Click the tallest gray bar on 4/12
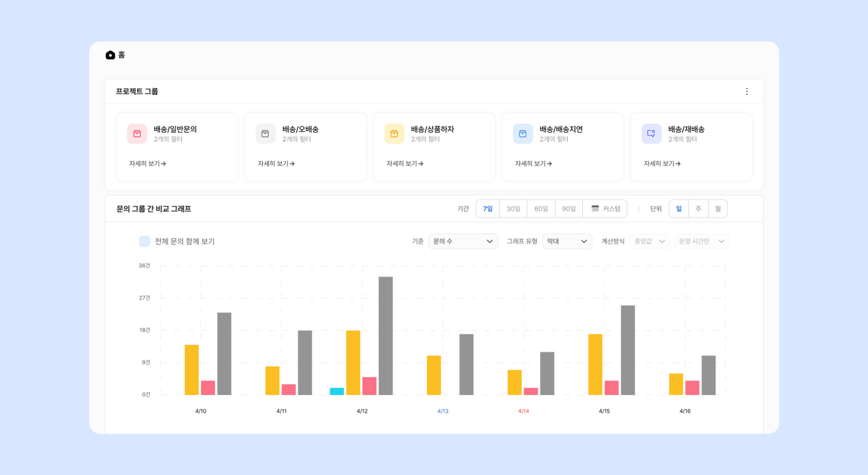Image resolution: width=868 pixels, height=475 pixels. pos(386,336)
